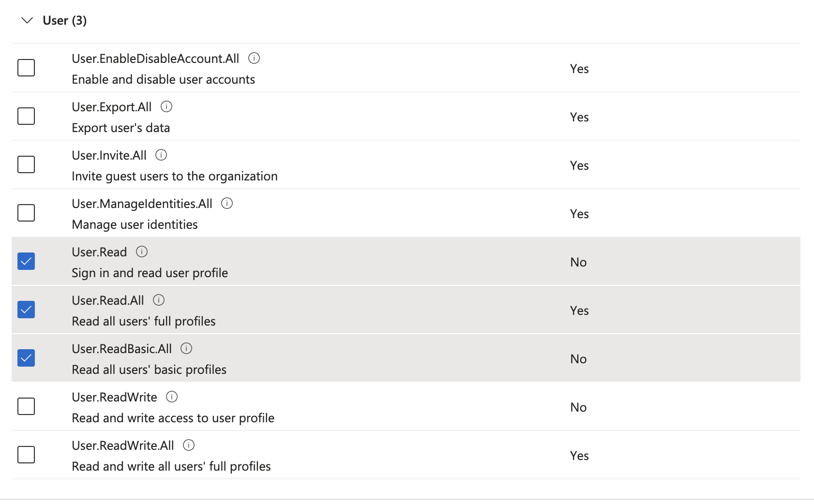This screenshot has height=504, width=814.
Task: Select 'Export user's data' description text
Action: pyautogui.click(x=121, y=128)
